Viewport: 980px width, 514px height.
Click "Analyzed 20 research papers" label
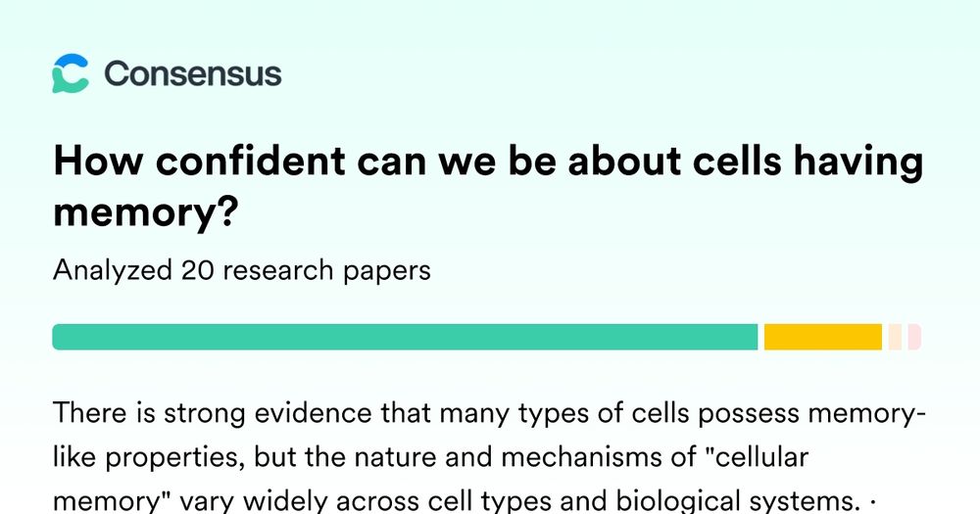(242, 271)
